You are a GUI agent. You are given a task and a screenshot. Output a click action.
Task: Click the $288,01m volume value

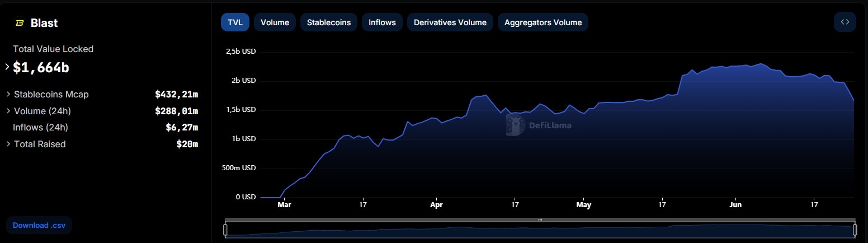coord(177,111)
